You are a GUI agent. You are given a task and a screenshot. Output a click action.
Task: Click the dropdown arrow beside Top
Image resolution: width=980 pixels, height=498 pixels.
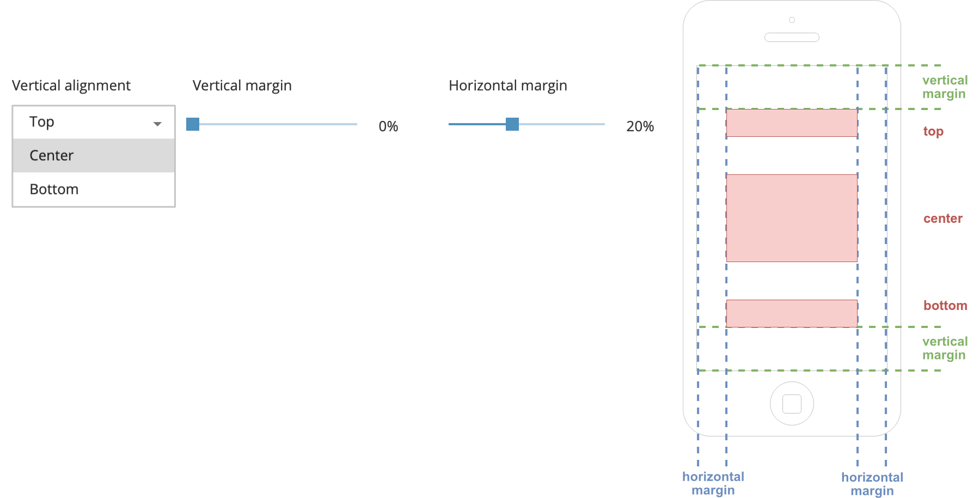tap(157, 124)
